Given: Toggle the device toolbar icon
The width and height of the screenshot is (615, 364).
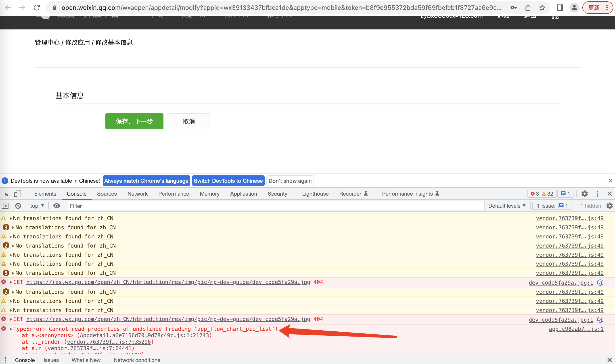Looking at the screenshot, I should [17, 194].
